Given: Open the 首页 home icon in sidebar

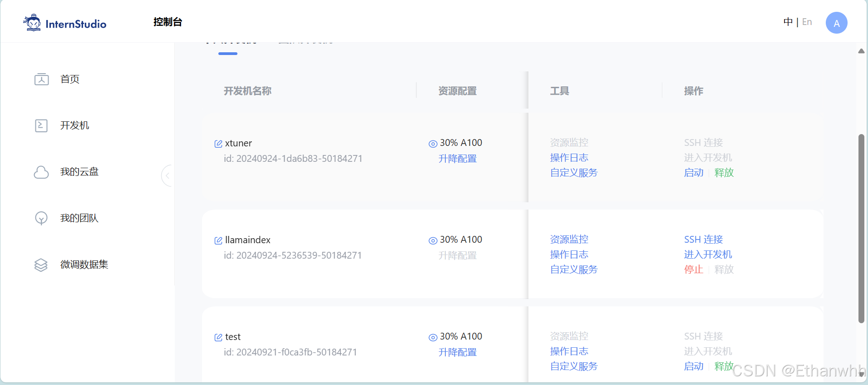Looking at the screenshot, I should coord(42,79).
